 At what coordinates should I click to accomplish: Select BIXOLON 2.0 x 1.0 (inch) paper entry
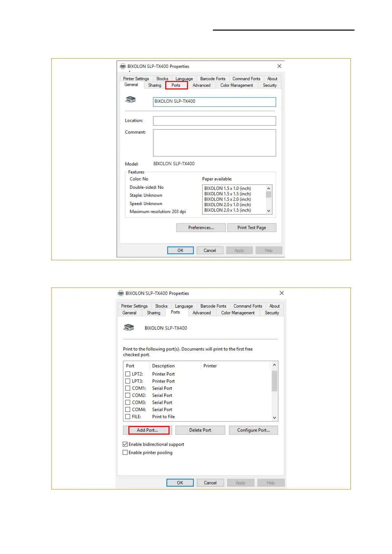227,205
